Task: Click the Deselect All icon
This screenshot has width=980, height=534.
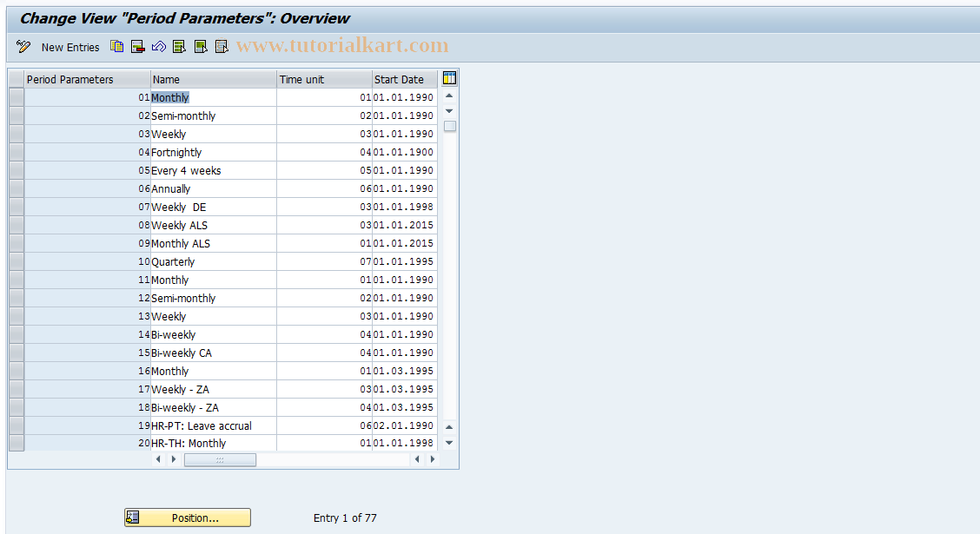Action: pyautogui.click(x=222, y=46)
